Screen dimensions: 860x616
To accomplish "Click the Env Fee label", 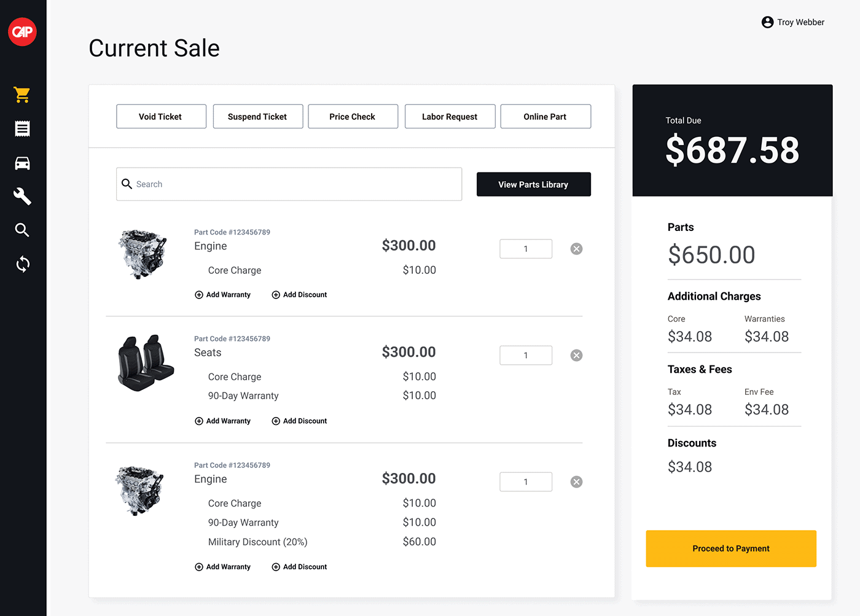I will coord(759,392).
